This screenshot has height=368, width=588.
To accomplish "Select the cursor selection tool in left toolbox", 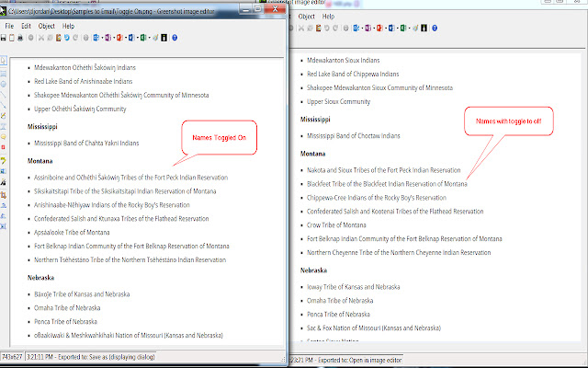I will click(x=4, y=61).
